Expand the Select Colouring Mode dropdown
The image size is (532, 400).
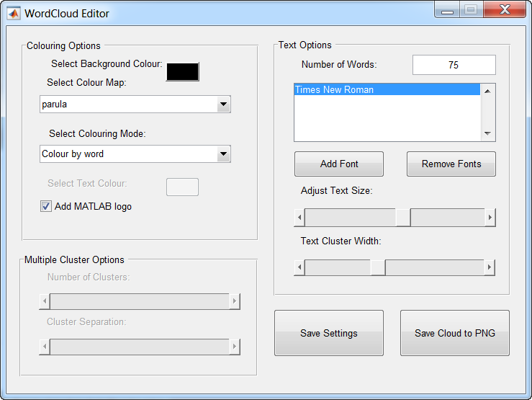pyautogui.click(x=223, y=154)
